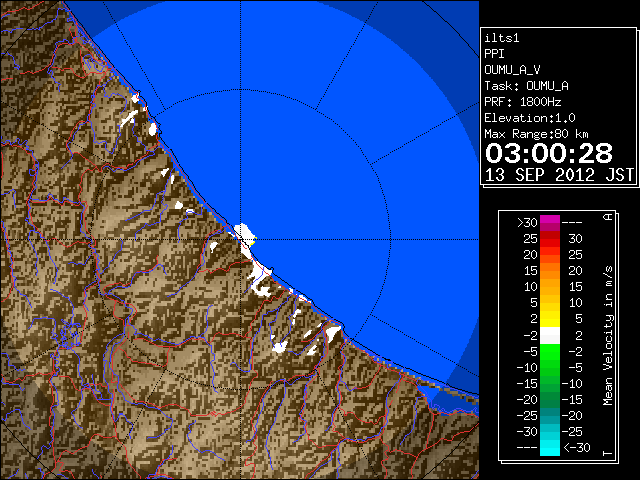Click the 'T' letter at legend bottom
The width and height of the screenshot is (640, 480).
[x=608, y=453]
